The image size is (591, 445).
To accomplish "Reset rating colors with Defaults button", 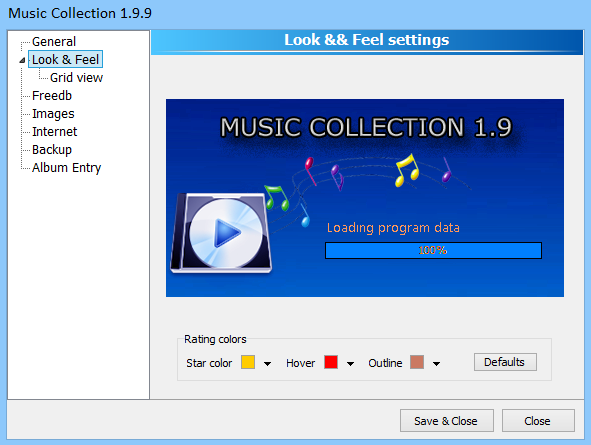I will click(505, 362).
